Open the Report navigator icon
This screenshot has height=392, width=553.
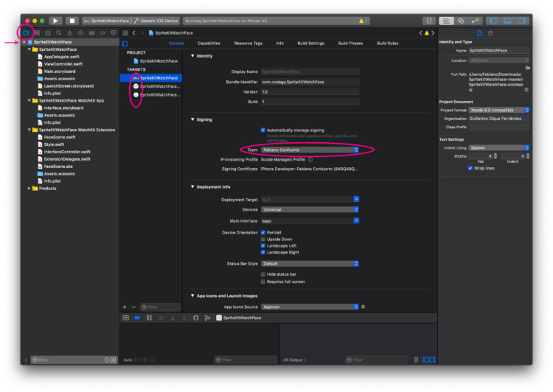114,32
